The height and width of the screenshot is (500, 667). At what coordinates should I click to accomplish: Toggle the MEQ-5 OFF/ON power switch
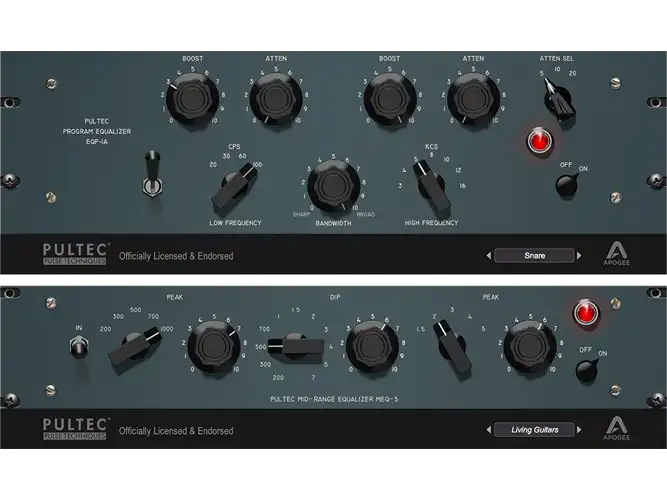click(x=587, y=370)
